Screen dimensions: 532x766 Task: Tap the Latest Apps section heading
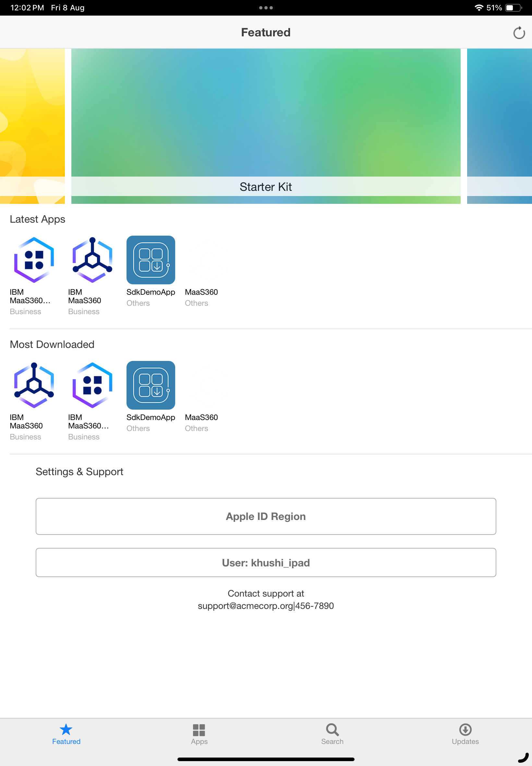[x=37, y=219]
